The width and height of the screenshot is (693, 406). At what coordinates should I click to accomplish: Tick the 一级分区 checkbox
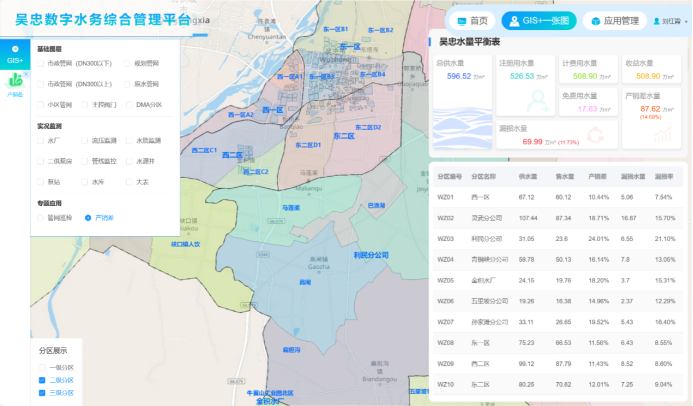coord(42,367)
